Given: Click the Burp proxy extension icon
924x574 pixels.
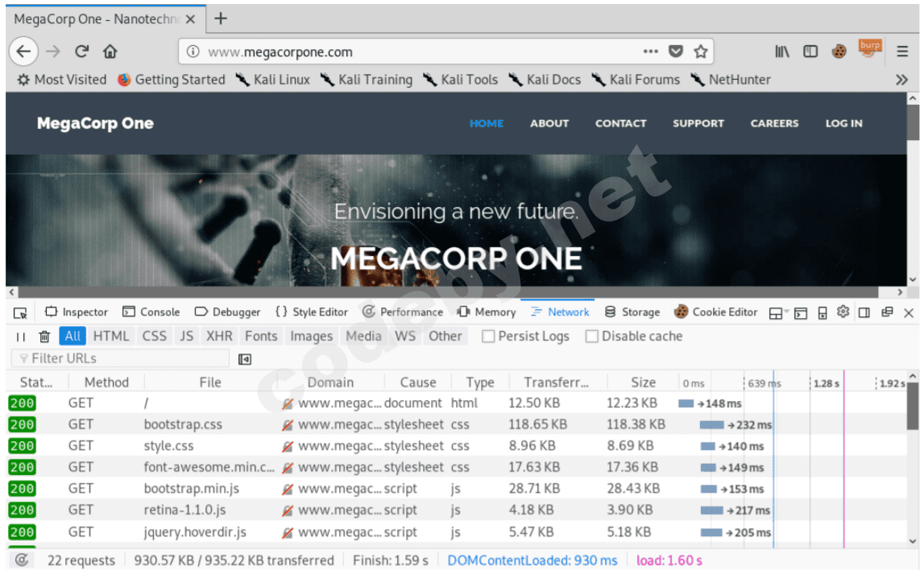Looking at the screenshot, I should point(870,48).
